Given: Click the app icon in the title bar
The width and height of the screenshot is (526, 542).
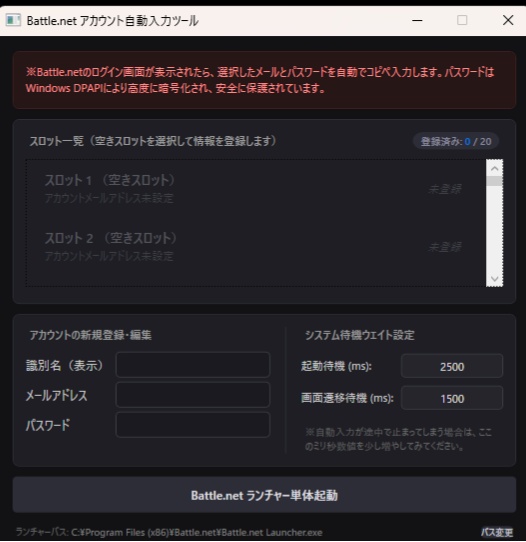Looking at the screenshot, I should point(13,20).
